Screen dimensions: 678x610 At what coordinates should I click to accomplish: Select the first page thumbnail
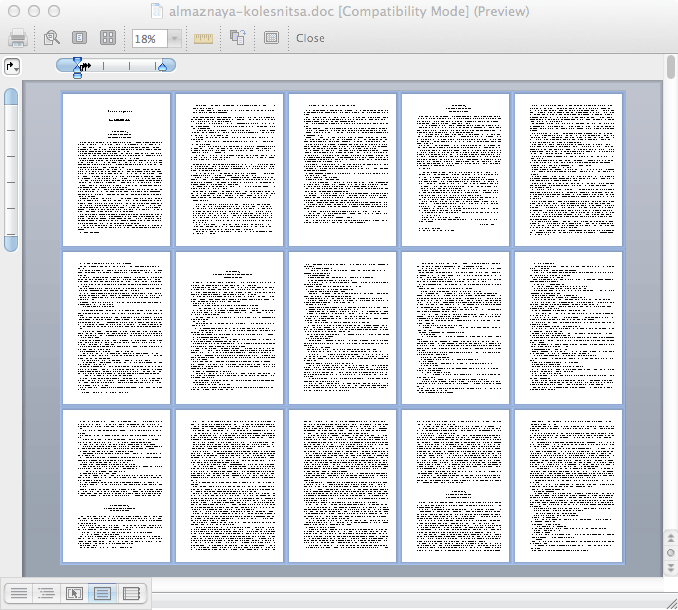click(x=116, y=170)
